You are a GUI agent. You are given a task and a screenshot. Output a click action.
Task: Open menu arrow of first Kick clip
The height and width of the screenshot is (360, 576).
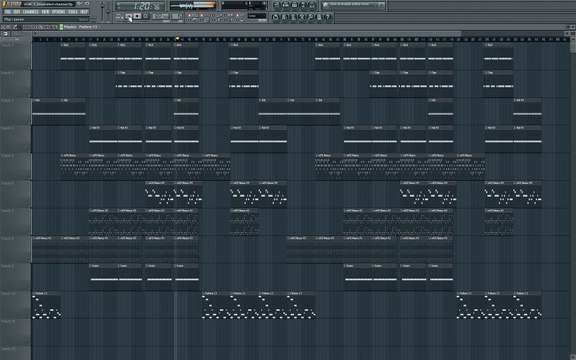62,45
